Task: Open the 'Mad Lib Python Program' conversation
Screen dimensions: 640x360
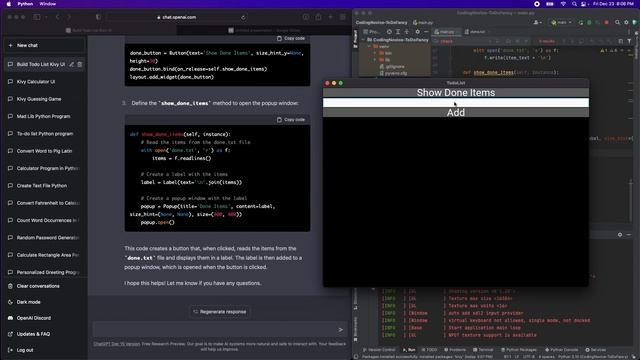Action: click(44, 116)
